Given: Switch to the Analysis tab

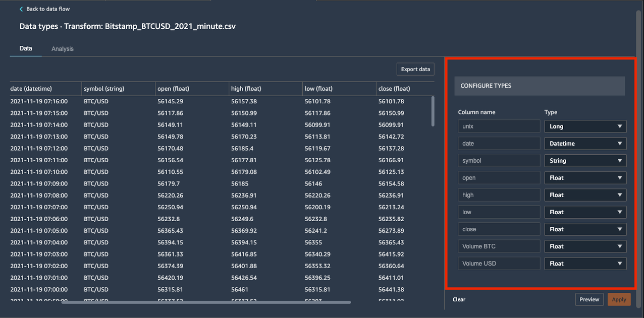Looking at the screenshot, I should pyautogui.click(x=62, y=49).
